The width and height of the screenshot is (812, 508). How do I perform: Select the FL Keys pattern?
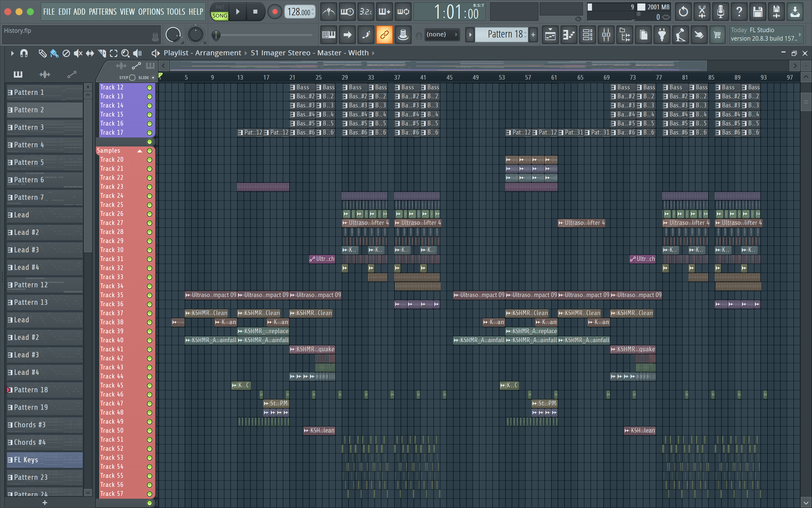click(x=45, y=460)
